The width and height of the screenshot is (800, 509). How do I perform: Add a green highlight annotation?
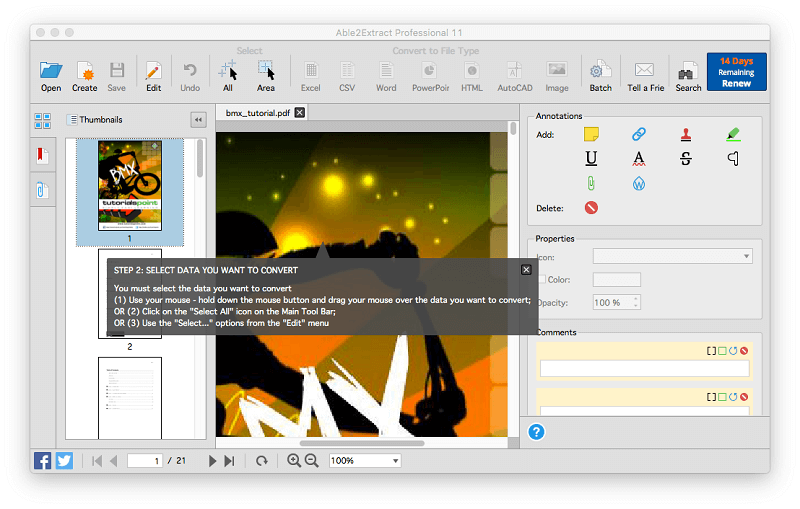coord(733,134)
